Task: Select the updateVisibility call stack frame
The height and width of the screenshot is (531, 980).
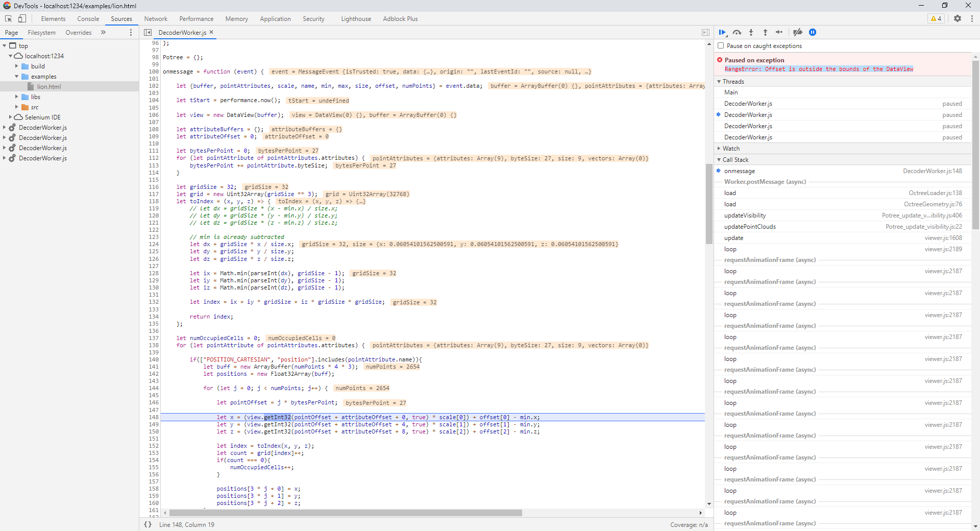Action: pyautogui.click(x=843, y=215)
